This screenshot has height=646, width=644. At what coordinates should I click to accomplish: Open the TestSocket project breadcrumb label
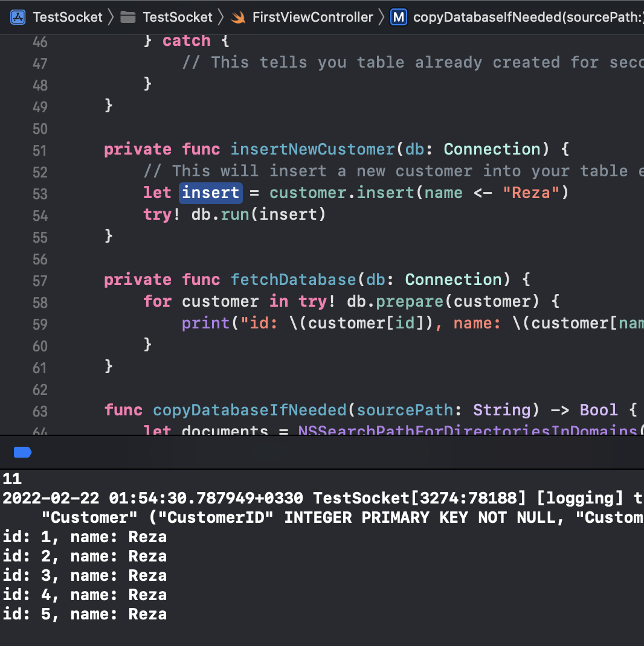coord(68,18)
